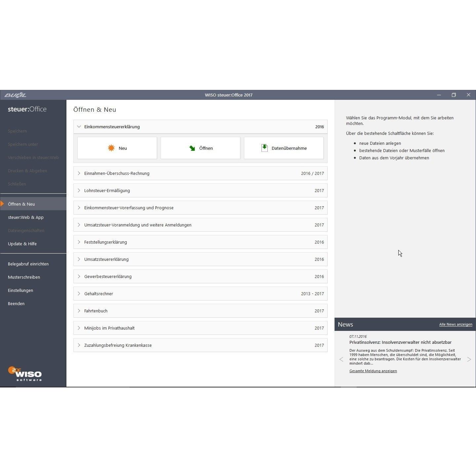Collapse the Einkommensteuererklärung section
The image size is (476, 476).
79,127
